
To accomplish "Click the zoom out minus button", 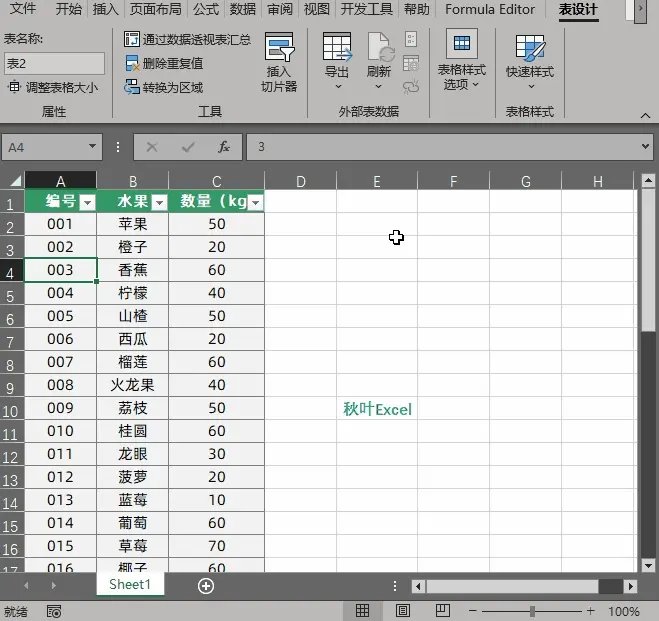I will click(x=473, y=611).
